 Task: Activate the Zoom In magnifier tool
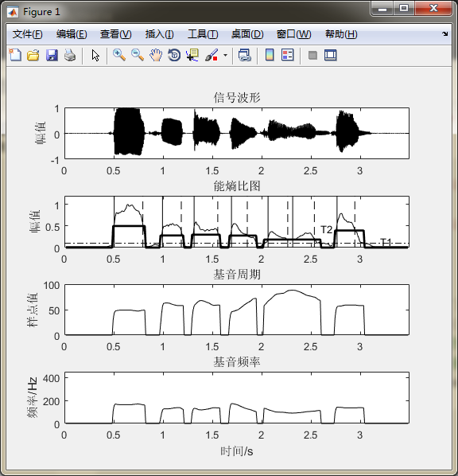tap(119, 56)
